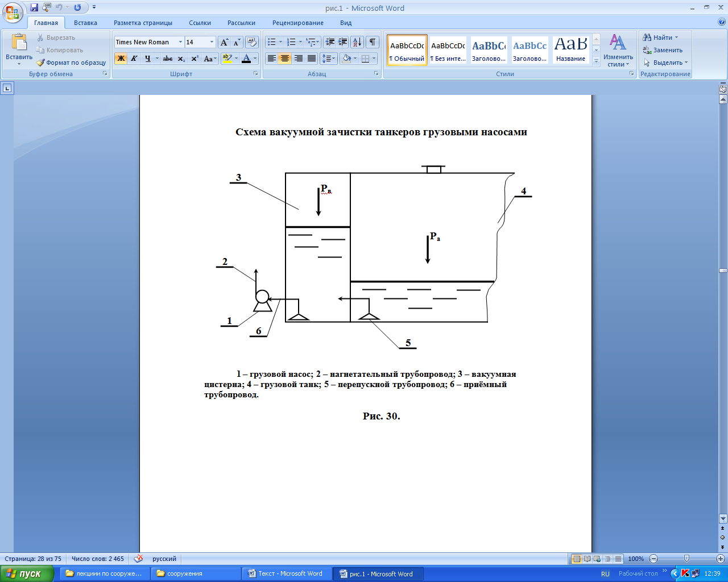
Task: Switch to print layout view in status bar
Action: click(577, 559)
